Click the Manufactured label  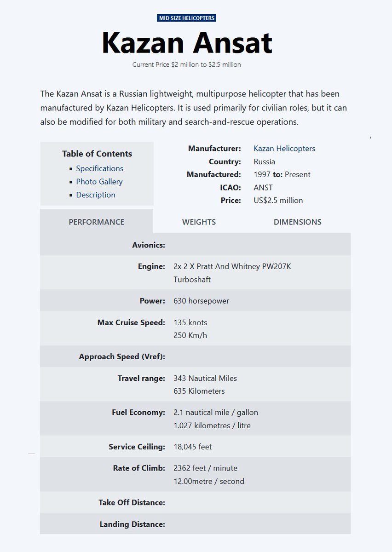pos(214,174)
